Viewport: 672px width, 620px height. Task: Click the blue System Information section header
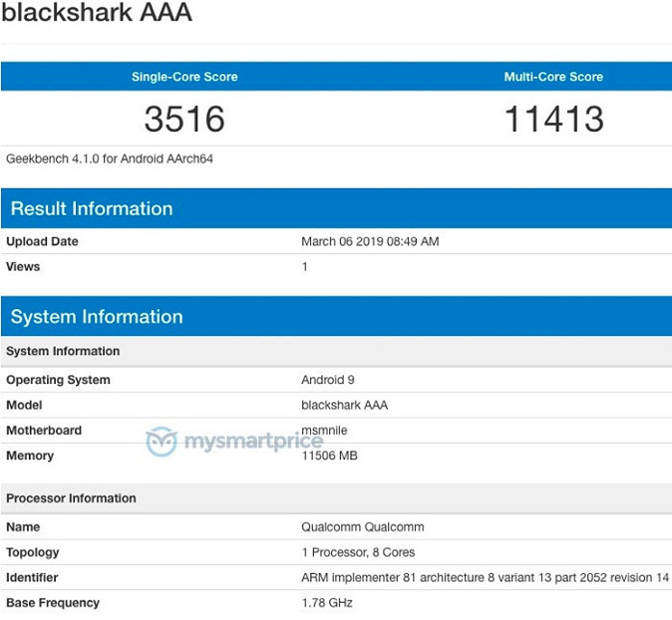coord(97,317)
